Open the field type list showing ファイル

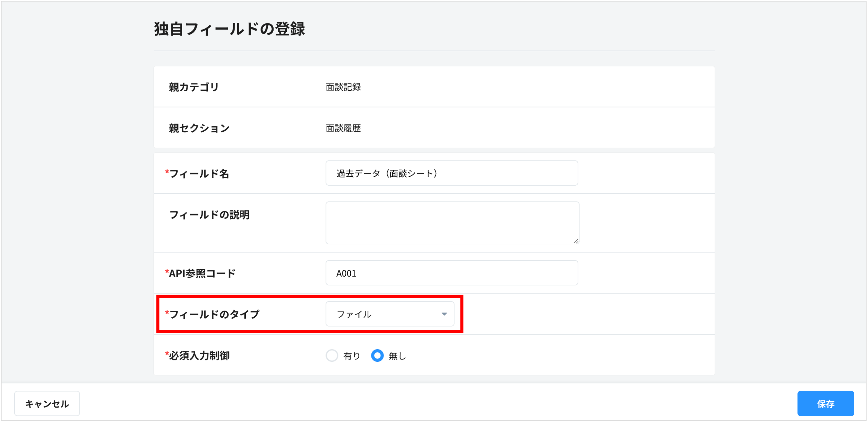pyautogui.click(x=390, y=314)
